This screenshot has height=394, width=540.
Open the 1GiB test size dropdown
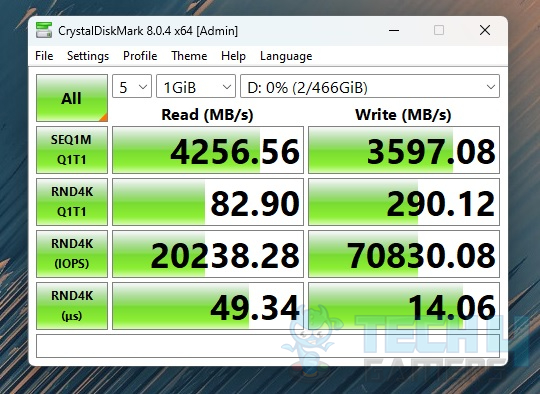[196, 86]
